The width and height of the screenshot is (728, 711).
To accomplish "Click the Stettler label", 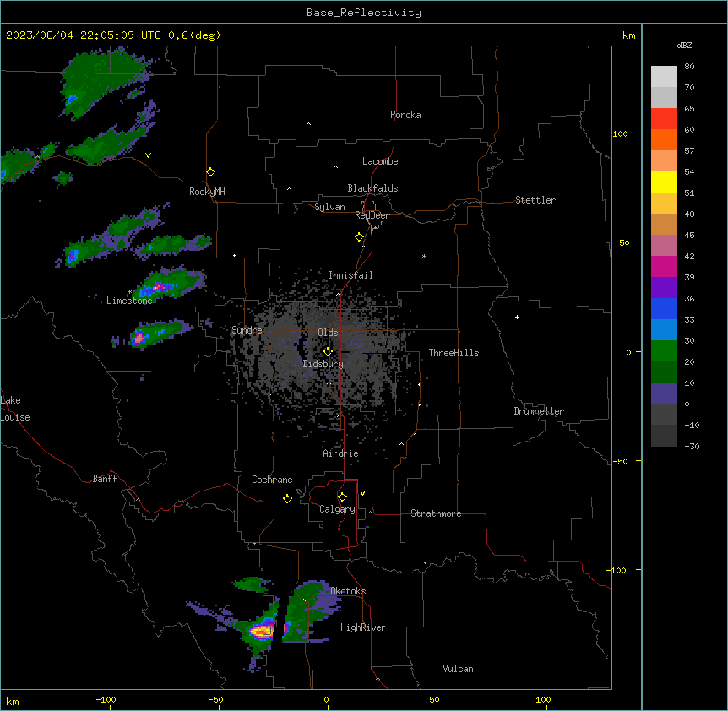I will (535, 200).
